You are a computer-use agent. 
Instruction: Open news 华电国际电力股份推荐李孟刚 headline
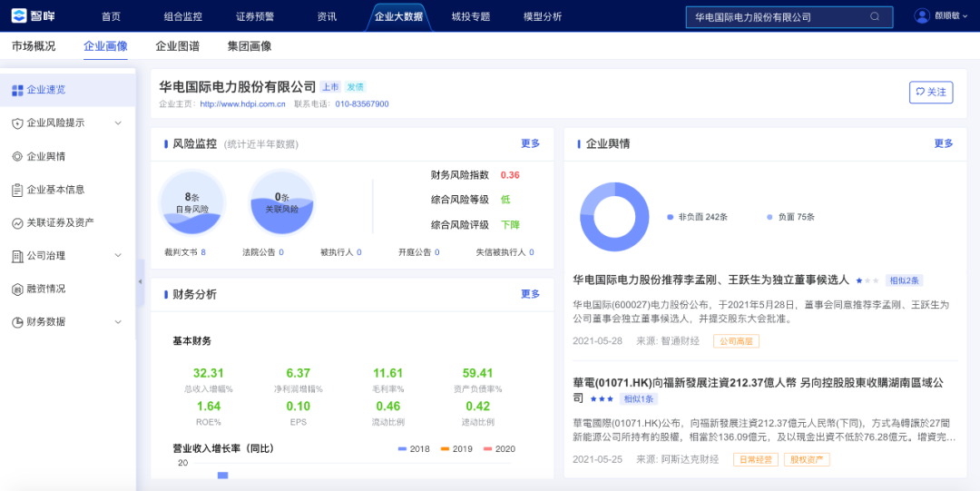coord(711,280)
